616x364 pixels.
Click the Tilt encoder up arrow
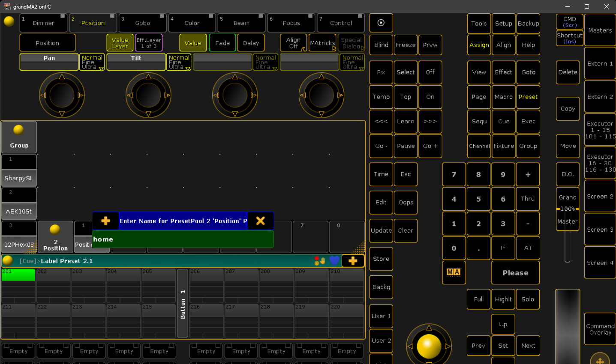[148, 77]
